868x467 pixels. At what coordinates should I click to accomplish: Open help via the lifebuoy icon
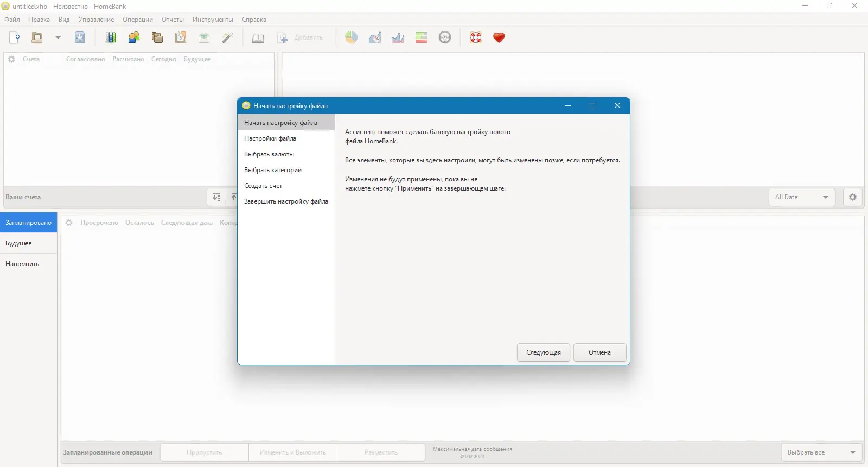pos(476,37)
